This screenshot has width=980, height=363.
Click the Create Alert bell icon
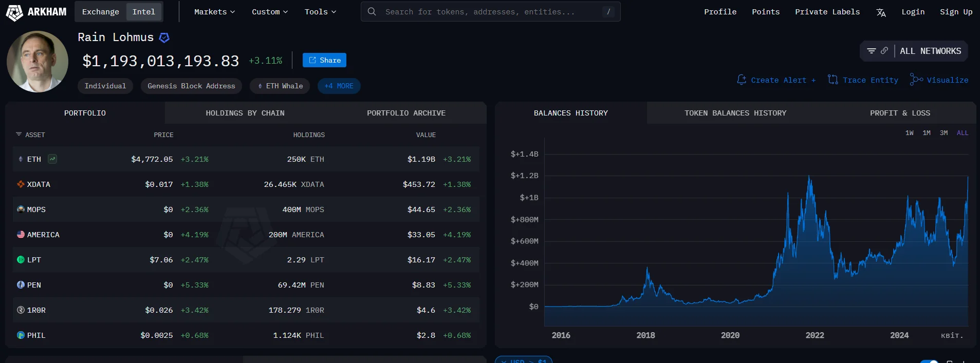pyautogui.click(x=742, y=80)
